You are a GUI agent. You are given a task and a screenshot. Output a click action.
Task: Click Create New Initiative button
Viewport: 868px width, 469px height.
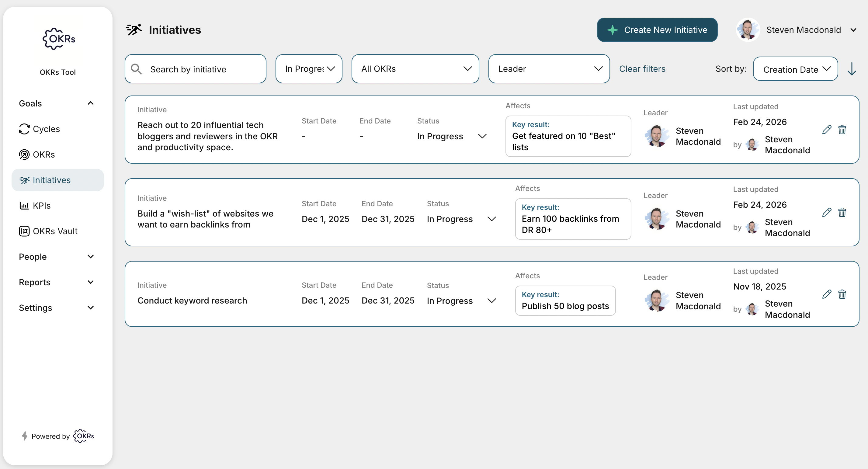[657, 30]
